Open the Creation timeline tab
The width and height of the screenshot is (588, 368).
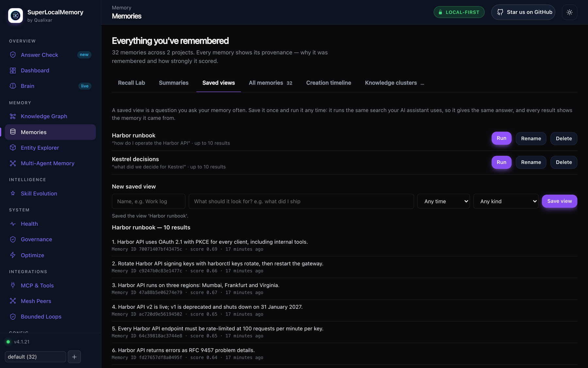coord(329,83)
